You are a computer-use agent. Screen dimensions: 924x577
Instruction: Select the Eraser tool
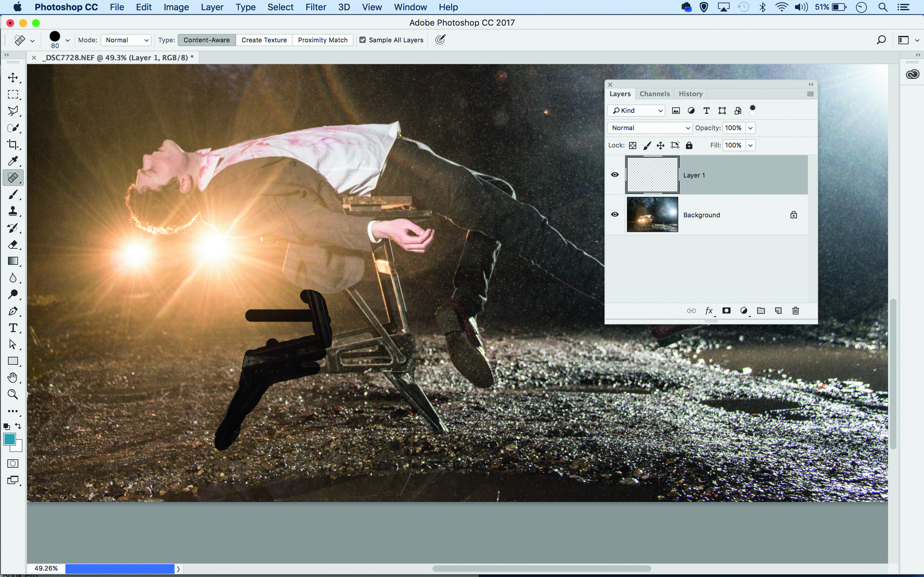13,245
